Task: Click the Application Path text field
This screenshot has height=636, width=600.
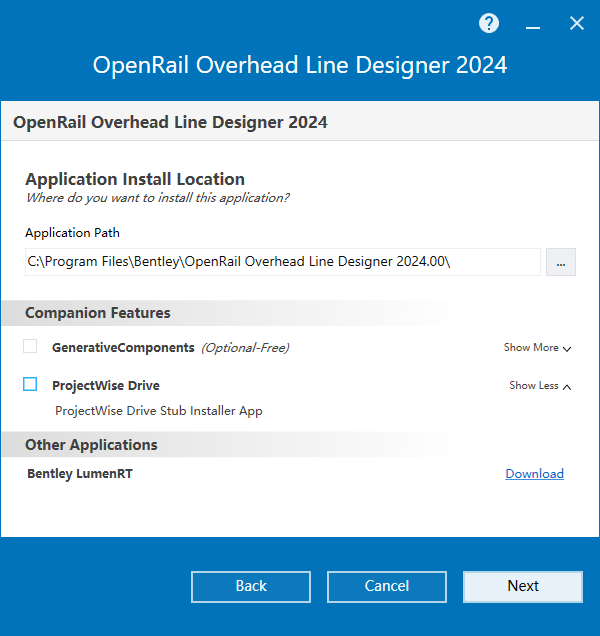Action: pyautogui.click(x=283, y=262)
